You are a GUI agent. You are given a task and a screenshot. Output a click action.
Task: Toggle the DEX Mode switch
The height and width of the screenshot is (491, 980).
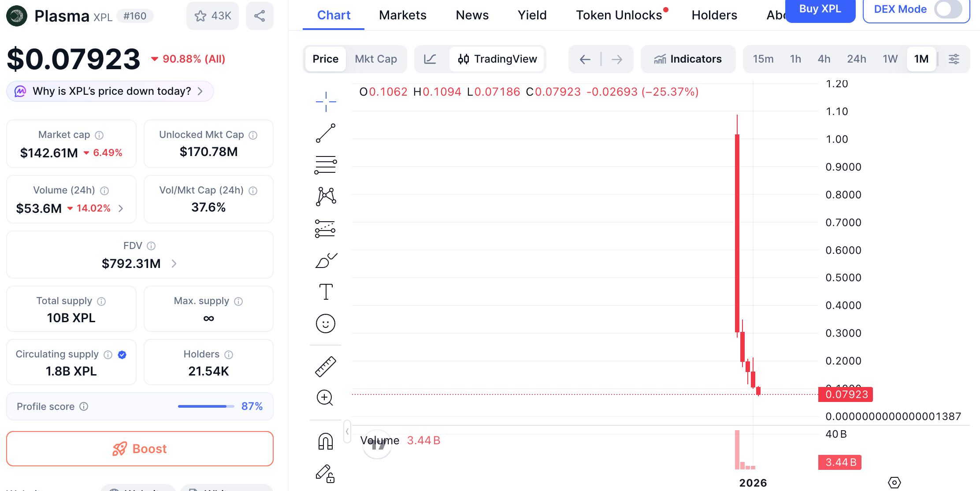click(x=947, y=9)
